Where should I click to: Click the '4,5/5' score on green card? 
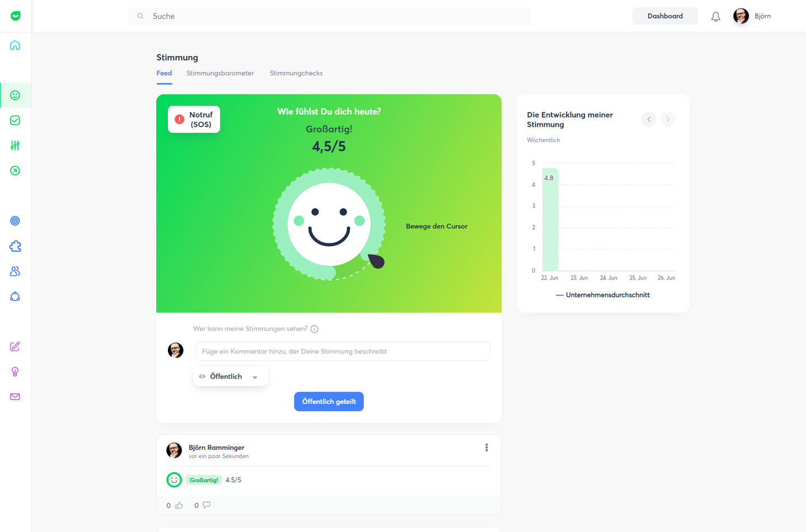point(329,147)
